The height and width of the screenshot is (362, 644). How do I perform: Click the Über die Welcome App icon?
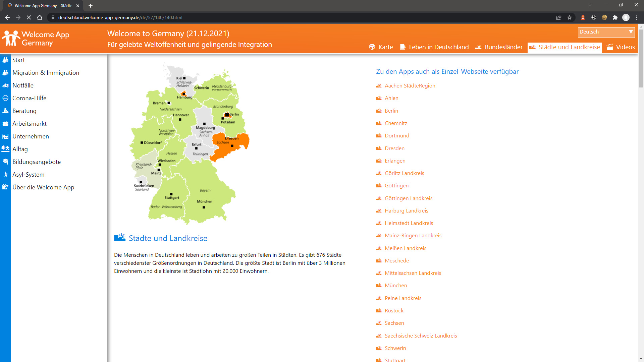click(5, 187)
